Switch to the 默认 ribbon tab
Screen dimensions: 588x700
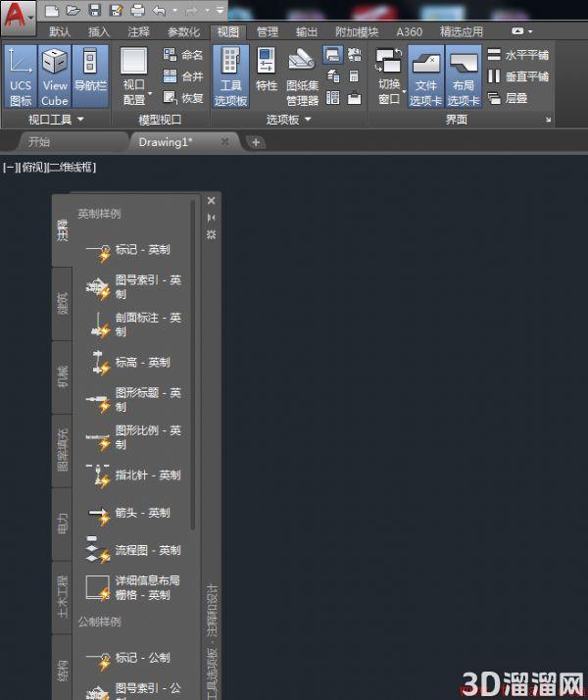60,31
